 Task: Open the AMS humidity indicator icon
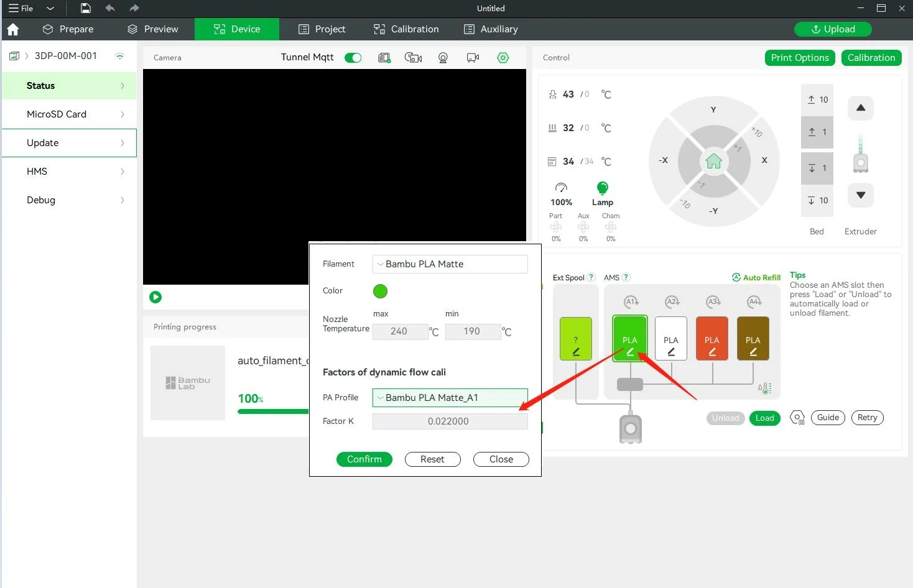click(765, 388)
